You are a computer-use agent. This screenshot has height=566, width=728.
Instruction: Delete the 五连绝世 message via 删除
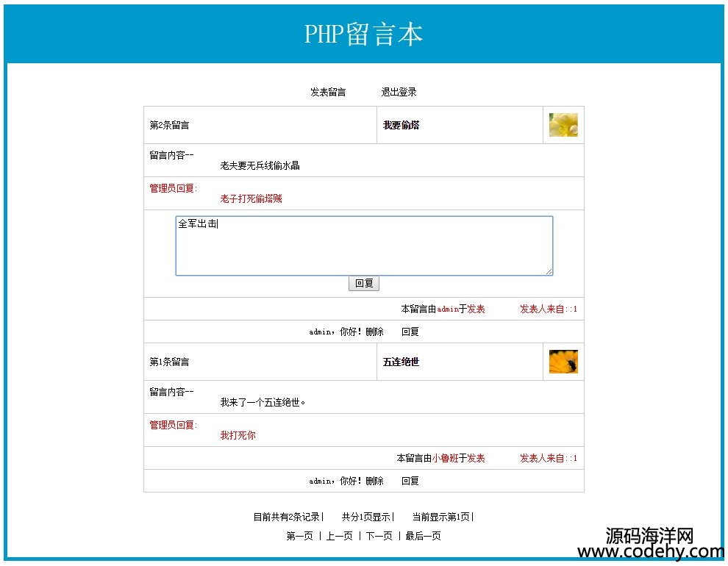pos(374,481)
